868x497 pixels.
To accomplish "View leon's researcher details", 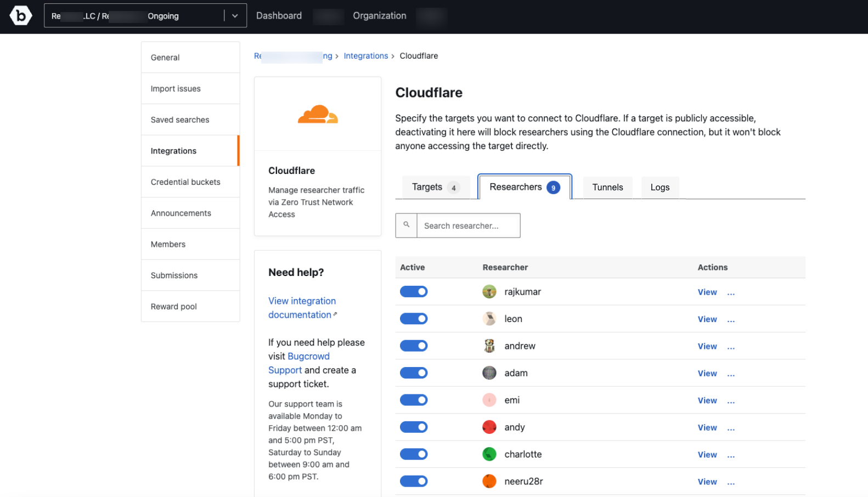I will (x=707, y=319).
